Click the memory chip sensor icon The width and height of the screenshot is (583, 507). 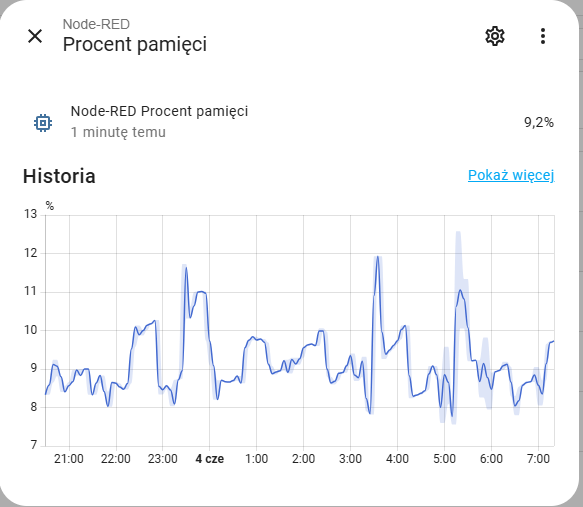coord(43,123)
